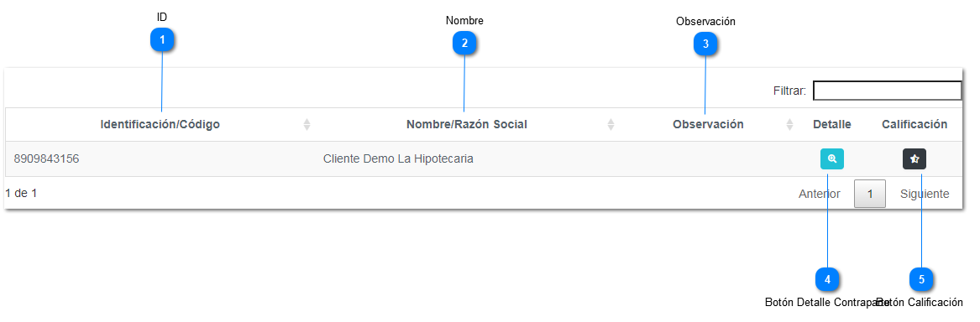Image resolution: width=980 pixels, height=322 pixels.
Task: Click the Calificación column header
Action: click(x=914, y=125)
